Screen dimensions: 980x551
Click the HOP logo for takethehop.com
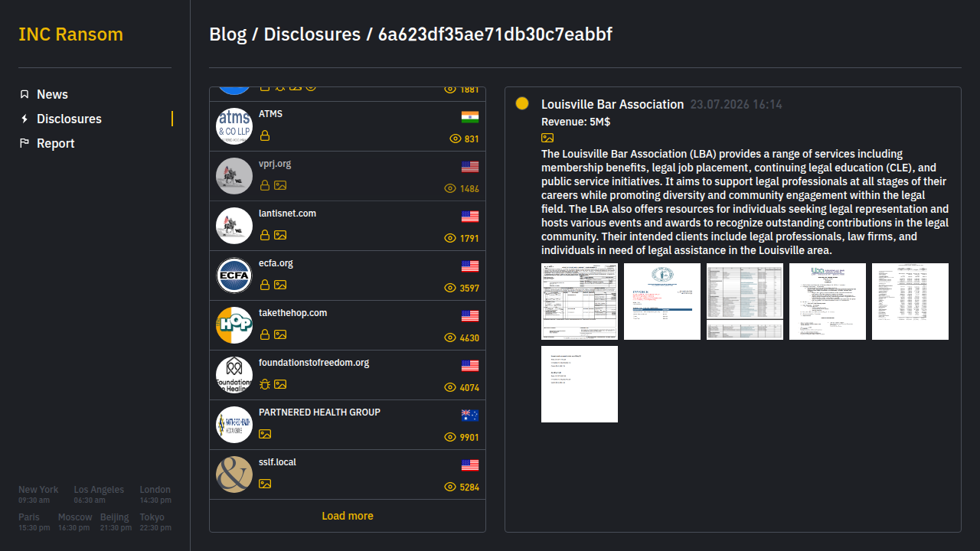[234, 325]
